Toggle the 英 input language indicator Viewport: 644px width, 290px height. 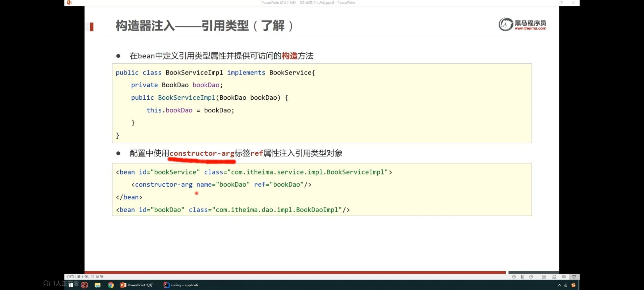click(x=566, y=285)
